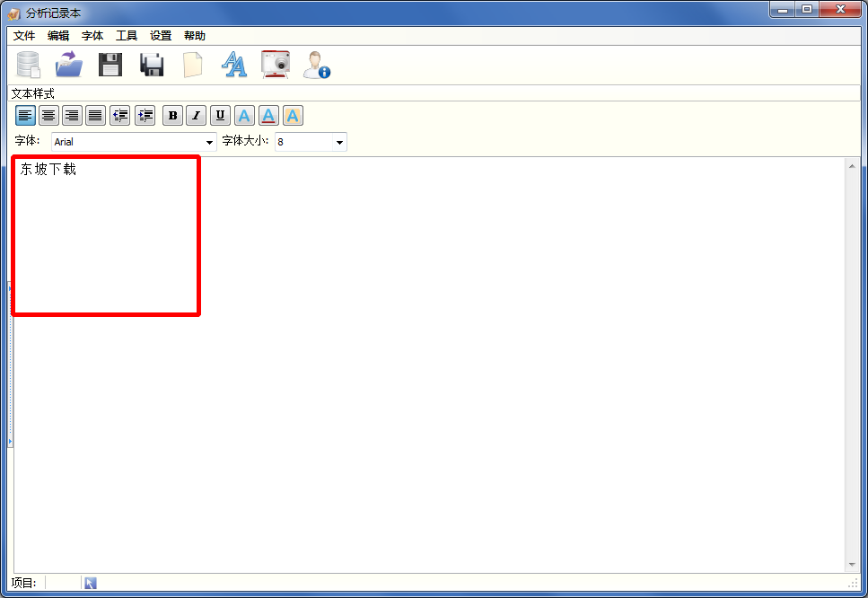Set font color with red-underlined A
This screenshot has width=868, height=598.
click(268, 115)
